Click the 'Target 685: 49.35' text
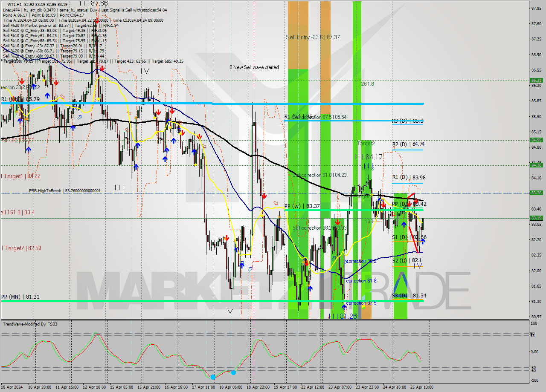This screenshot has width=546, height=392. pyautogui.click(x=168, y=61)
